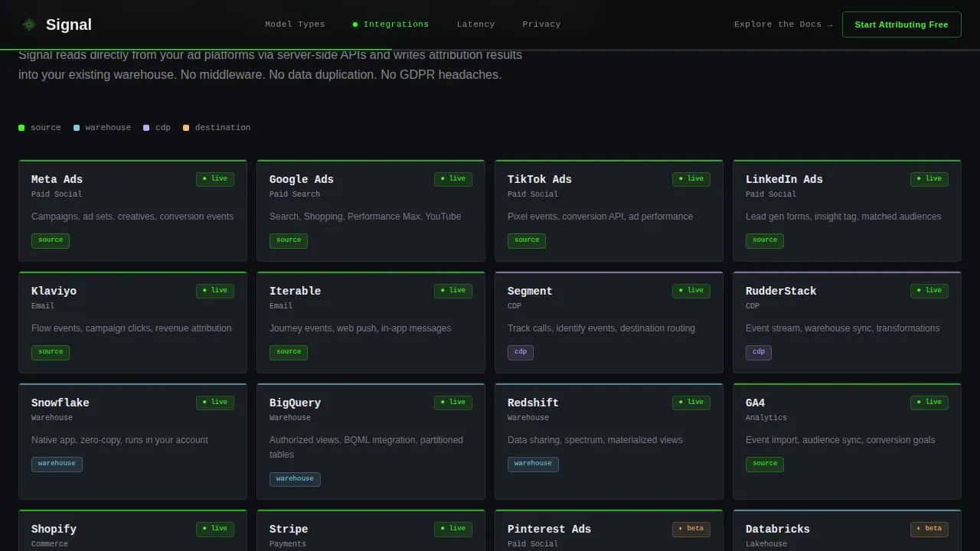Go to the Latency section

click(475, 24)
